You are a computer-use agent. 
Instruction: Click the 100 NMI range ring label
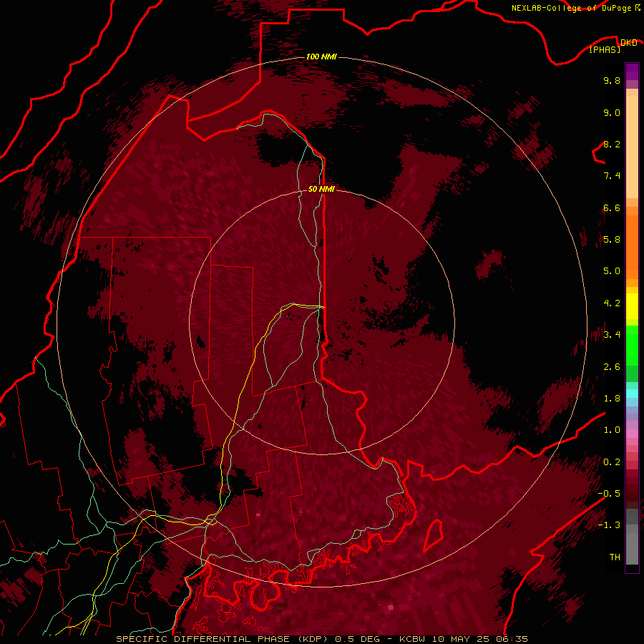click(321, 57)
